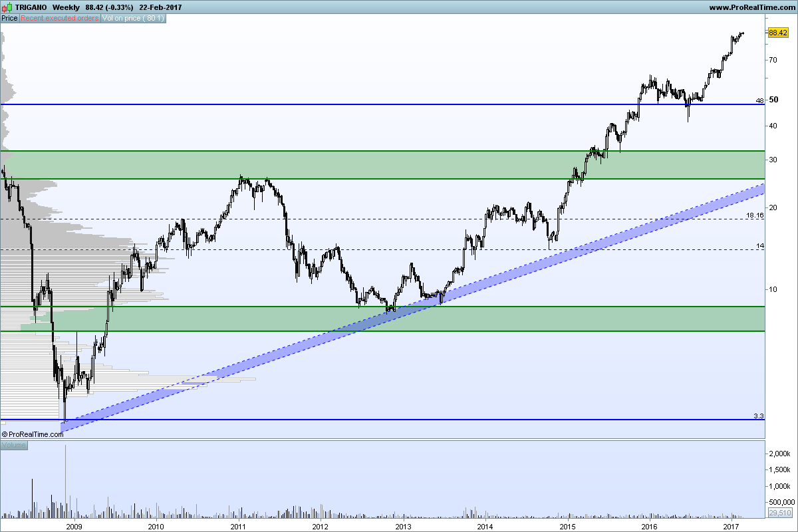Click the 70 price axis label

click(772, 60)
